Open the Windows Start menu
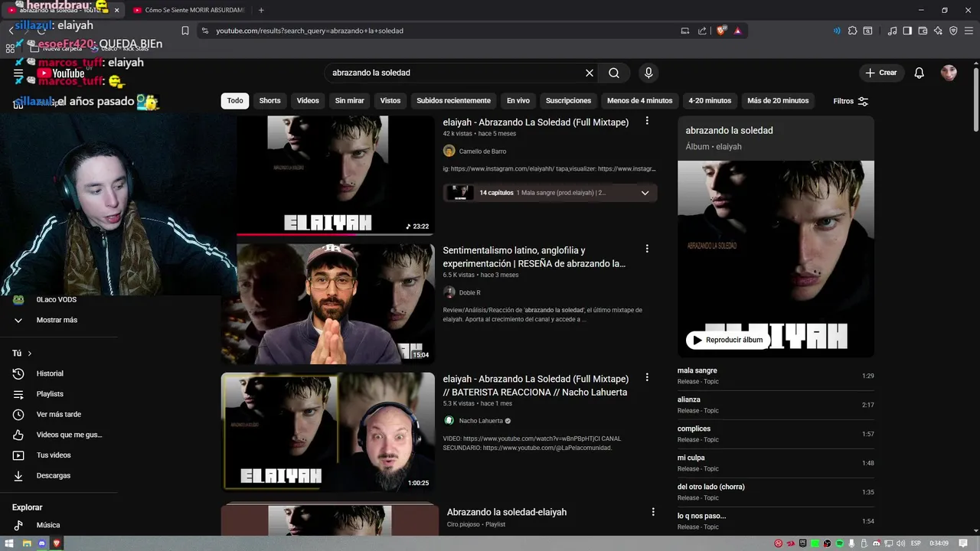 coord(9,543)
